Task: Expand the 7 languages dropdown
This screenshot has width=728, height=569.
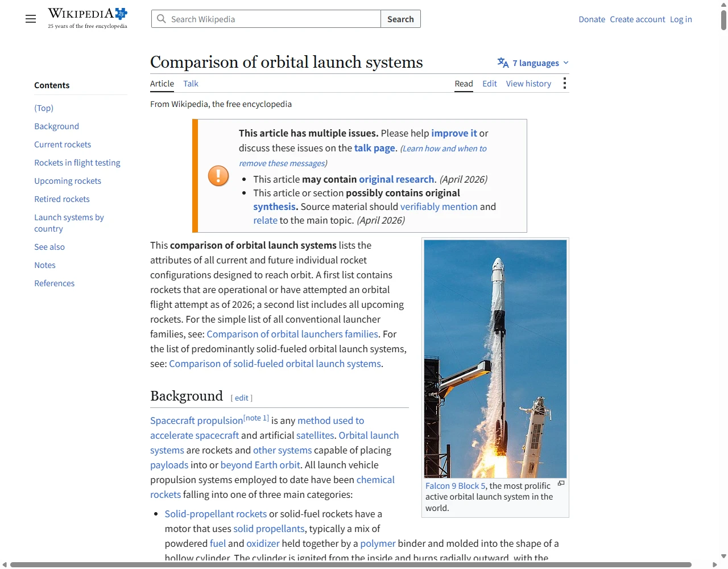Action: (x=533, y=63)
